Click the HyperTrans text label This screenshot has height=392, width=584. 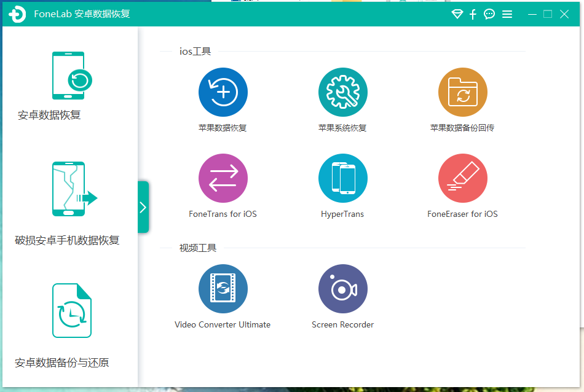point(342,214)
